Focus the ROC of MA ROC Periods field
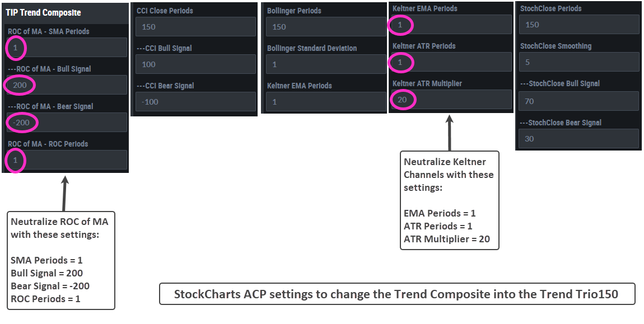644x324 pixels. pos(66,159)
